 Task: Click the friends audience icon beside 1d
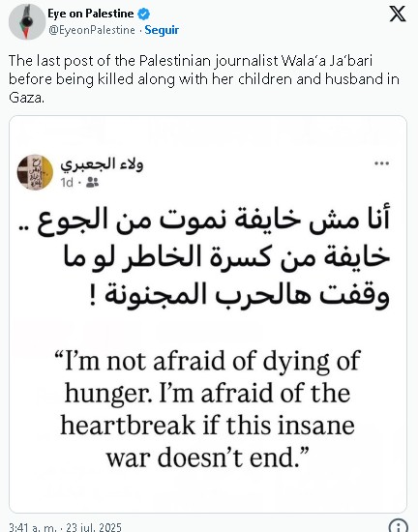92,183
